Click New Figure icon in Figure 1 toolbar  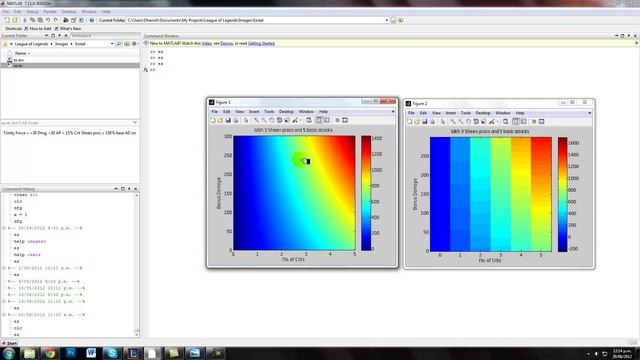click(x=213, y=120)
